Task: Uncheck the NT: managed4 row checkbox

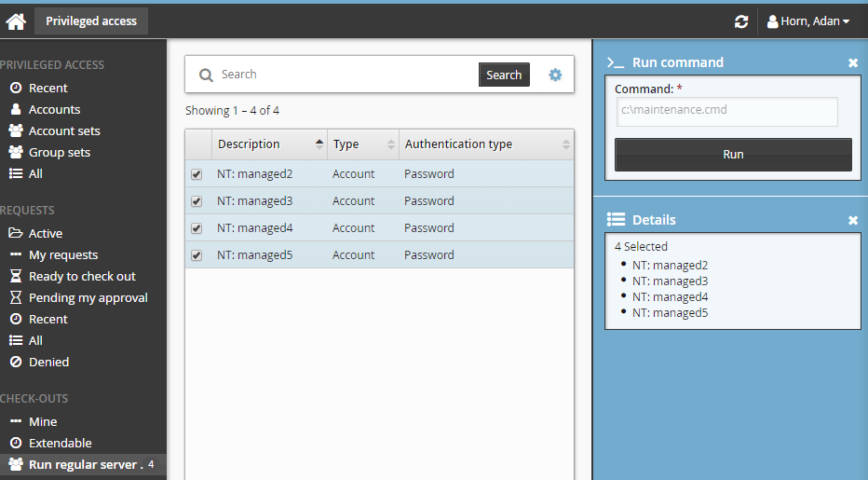Action: [197, 228]
